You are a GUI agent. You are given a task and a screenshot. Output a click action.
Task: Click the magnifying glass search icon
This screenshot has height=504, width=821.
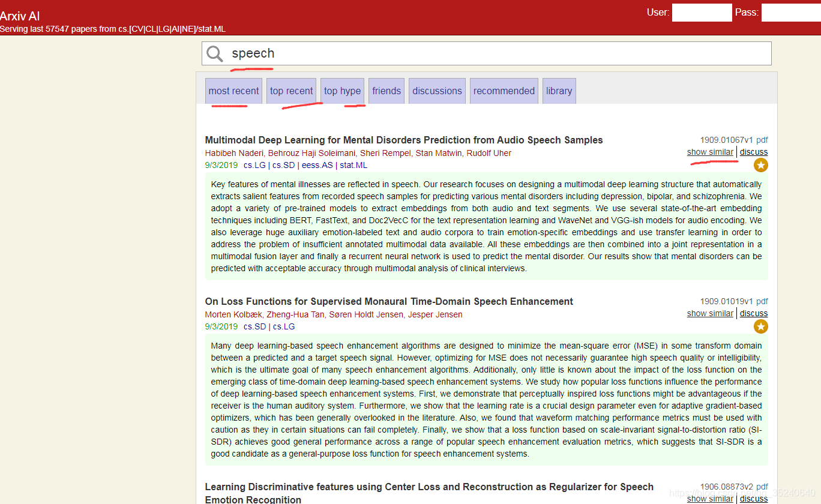(x=215, y=54)
